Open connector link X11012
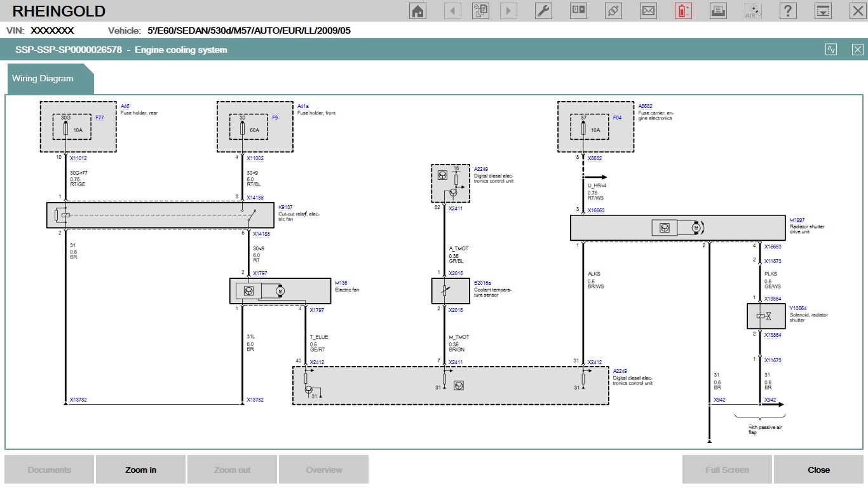 pyautogui.click(x=78, y=158)
